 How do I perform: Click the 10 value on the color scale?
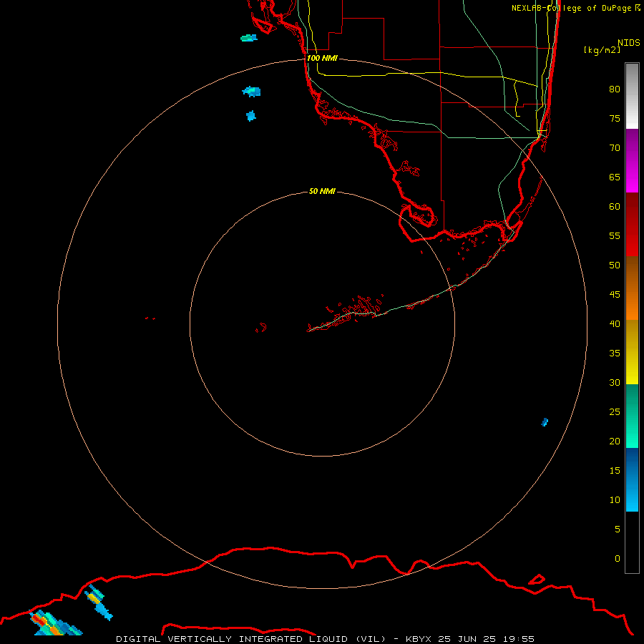pos(615,500)
